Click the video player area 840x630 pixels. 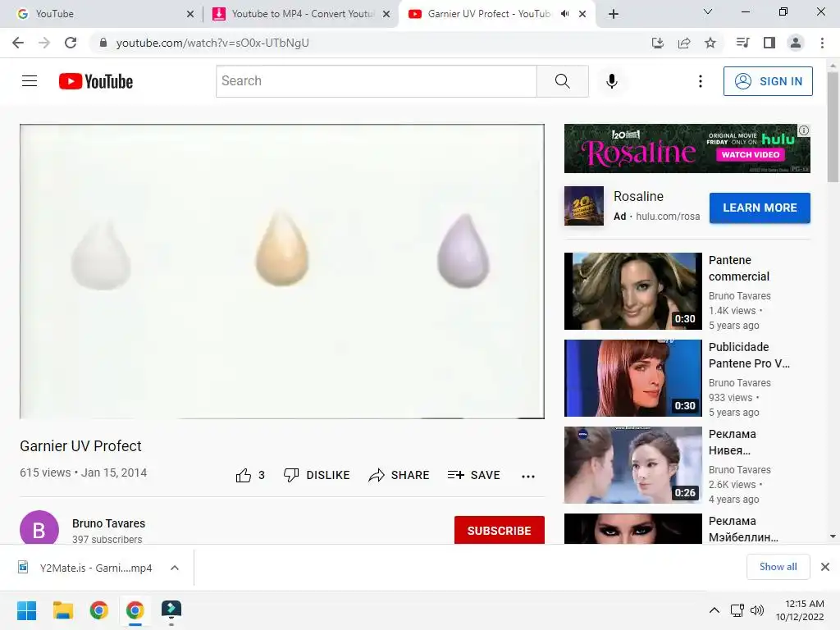click(x=282, y=271)
